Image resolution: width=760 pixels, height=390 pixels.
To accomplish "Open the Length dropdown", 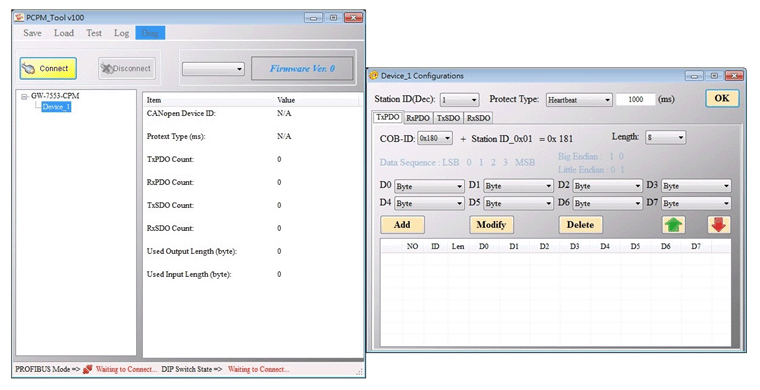I will 665,138.
